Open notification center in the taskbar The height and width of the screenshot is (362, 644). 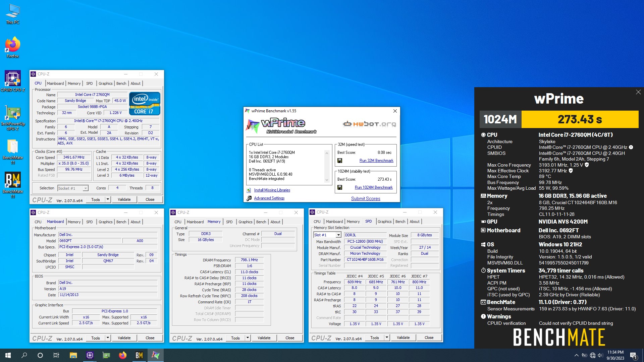[633, 355]
